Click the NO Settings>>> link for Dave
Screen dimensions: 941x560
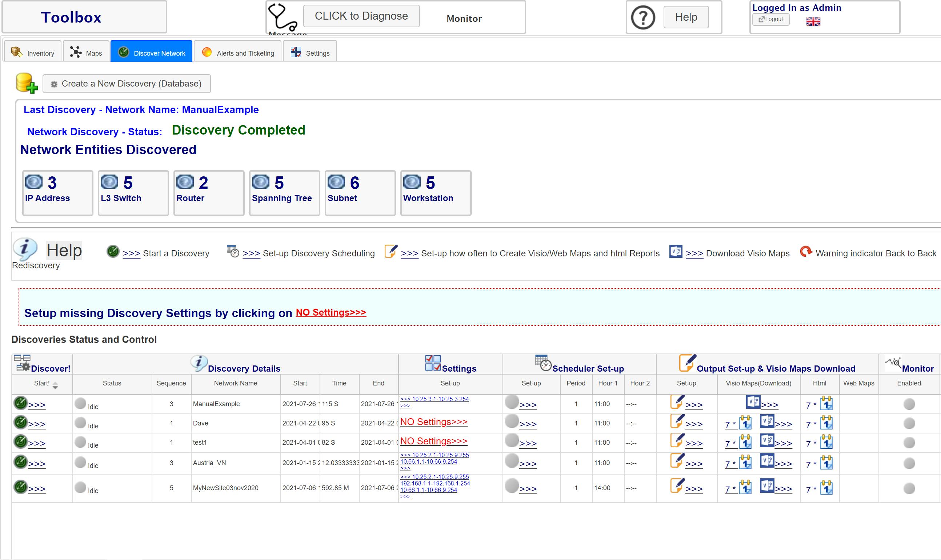[x=433, y=422]
